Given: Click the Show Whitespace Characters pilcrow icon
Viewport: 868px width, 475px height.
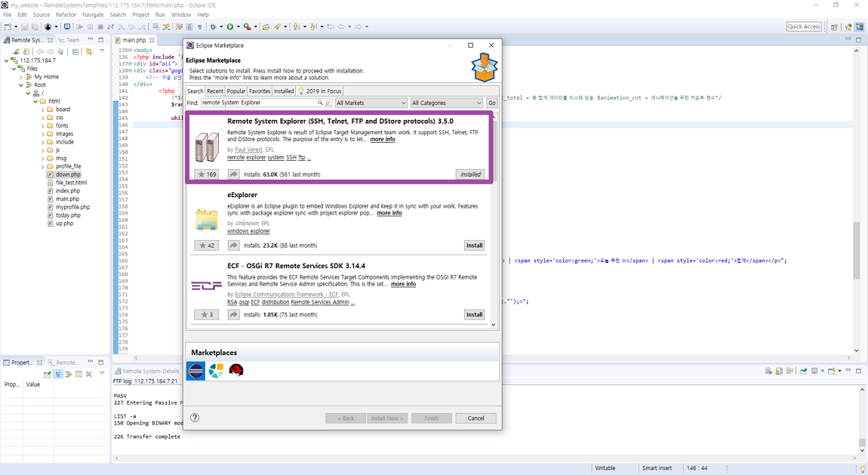Looking at the screenshot, I should coord(200,26).
